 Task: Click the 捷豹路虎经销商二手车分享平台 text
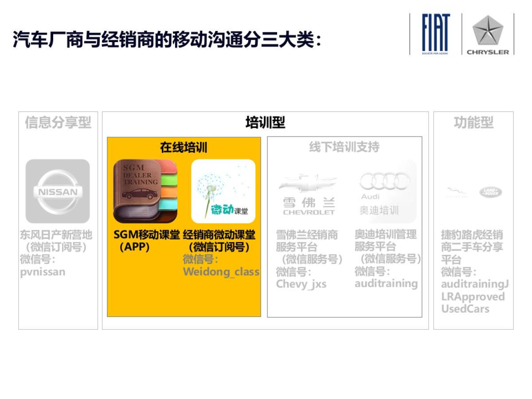pyautogui.click(x=472, y=247)
